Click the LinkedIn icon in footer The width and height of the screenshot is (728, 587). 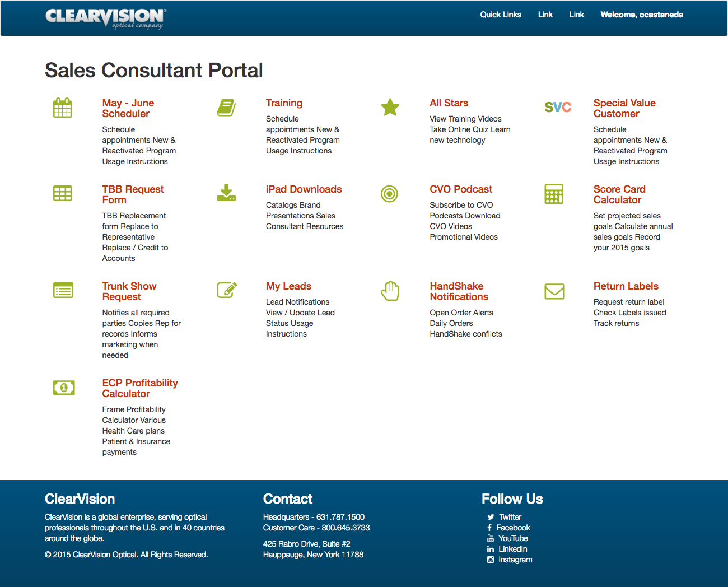tap(491, 549)
